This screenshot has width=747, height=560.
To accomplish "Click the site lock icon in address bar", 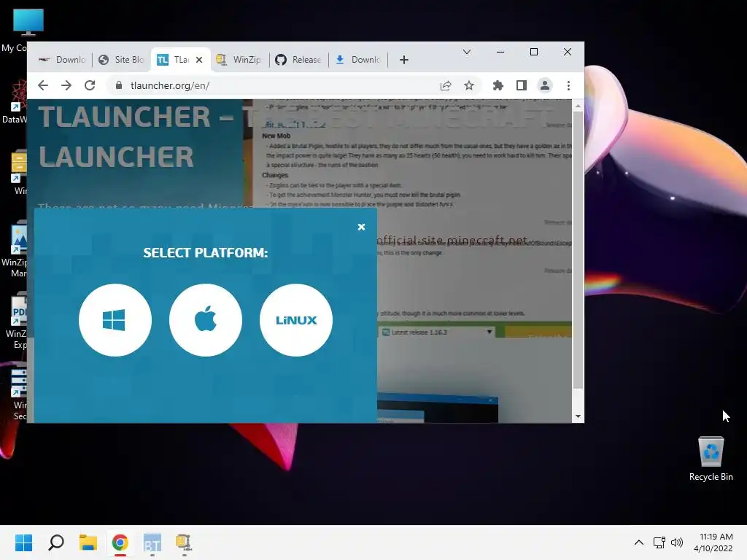I will pos(119,85).
